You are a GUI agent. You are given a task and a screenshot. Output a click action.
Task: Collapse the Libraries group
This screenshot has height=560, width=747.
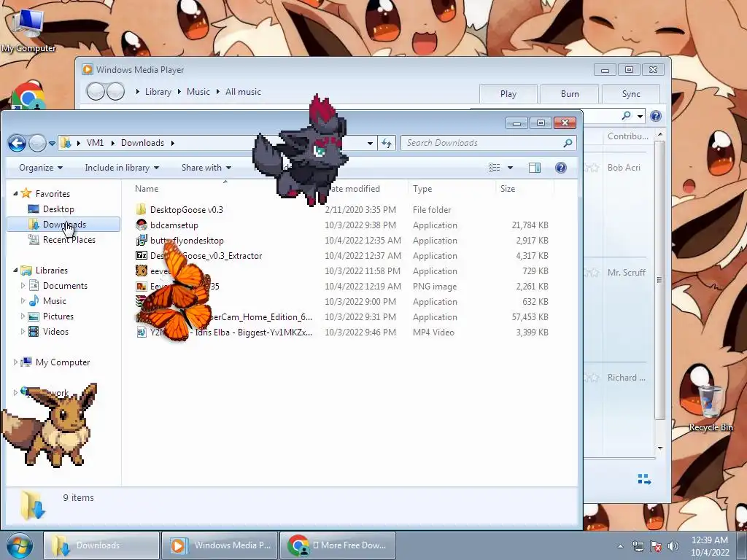(x=16, y=270)
